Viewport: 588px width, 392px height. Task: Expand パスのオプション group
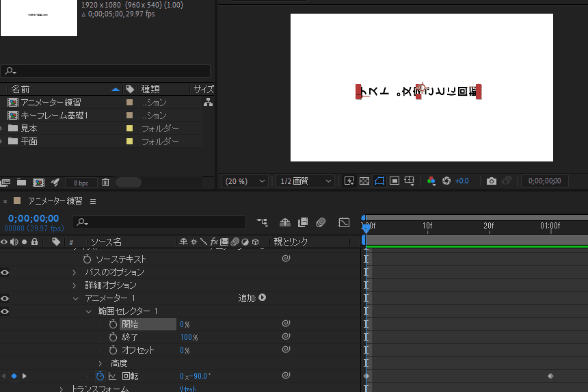click(75, 272)
